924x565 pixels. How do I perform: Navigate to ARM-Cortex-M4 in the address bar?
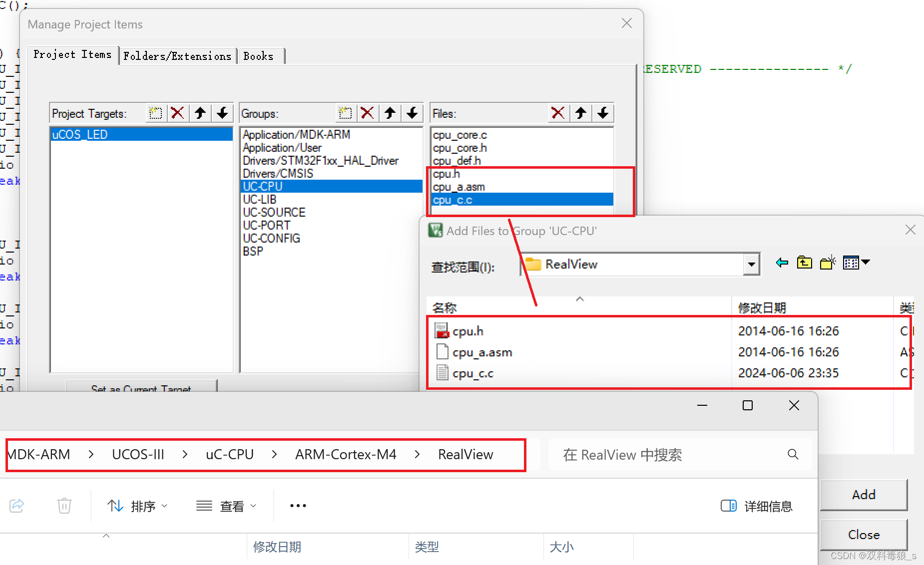[346, 454]
